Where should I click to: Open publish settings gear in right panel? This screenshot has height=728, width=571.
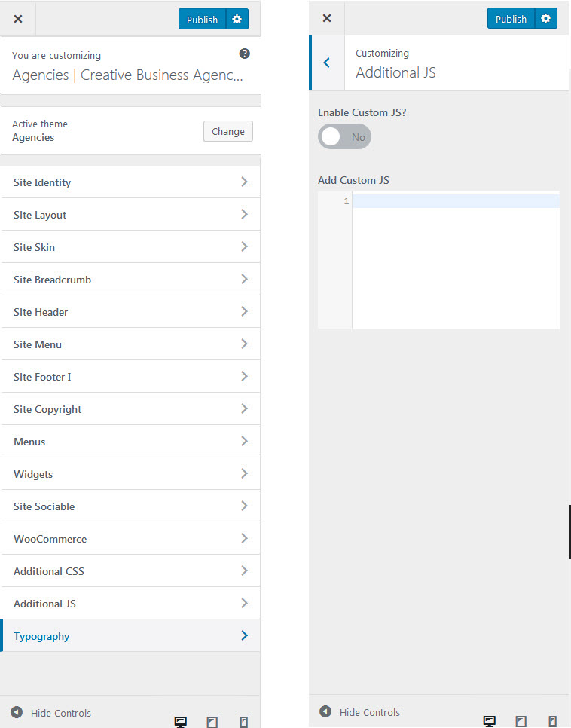pos(545,19)
